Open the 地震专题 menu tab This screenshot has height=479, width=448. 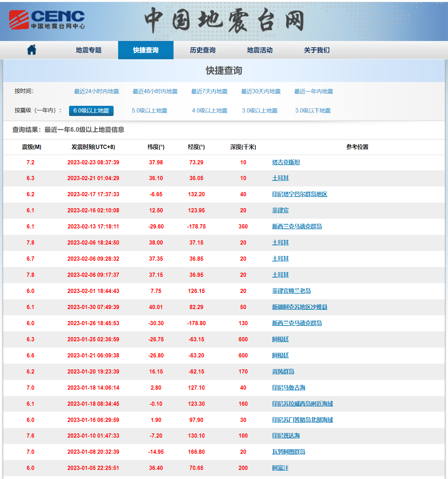(89, 50)
